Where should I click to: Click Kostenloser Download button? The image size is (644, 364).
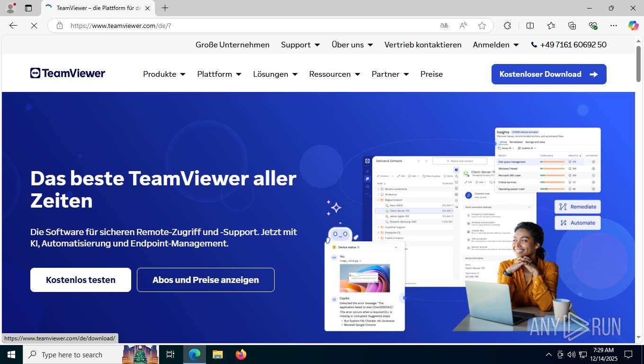coord(549,74)
